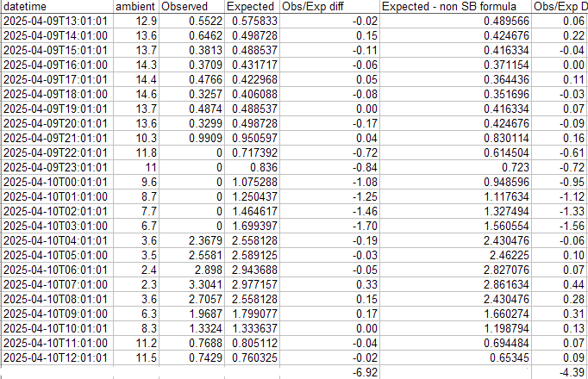Click the ambient cell showing 2.3
588x379 pixels.
click(136, 283)
